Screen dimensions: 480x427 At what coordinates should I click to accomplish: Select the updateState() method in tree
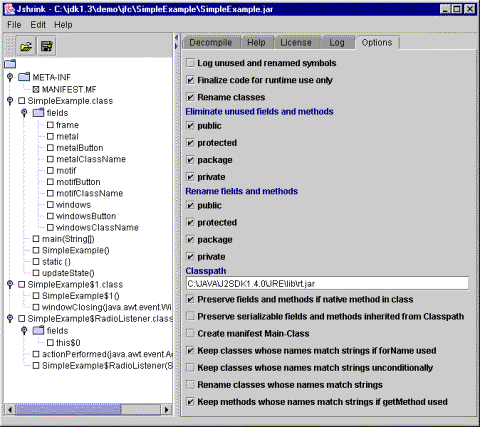(x=68, y=273)
